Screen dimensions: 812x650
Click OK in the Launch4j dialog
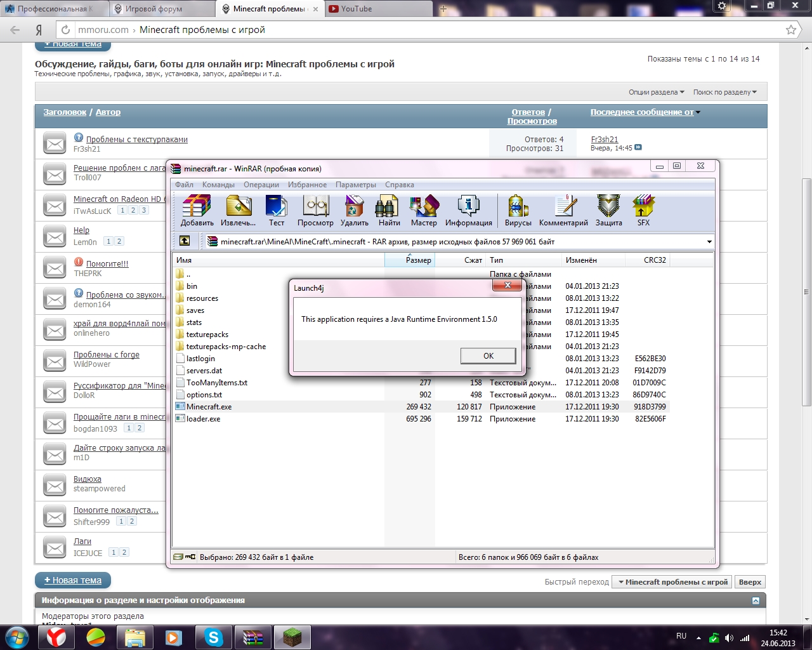tap(488, 356)
